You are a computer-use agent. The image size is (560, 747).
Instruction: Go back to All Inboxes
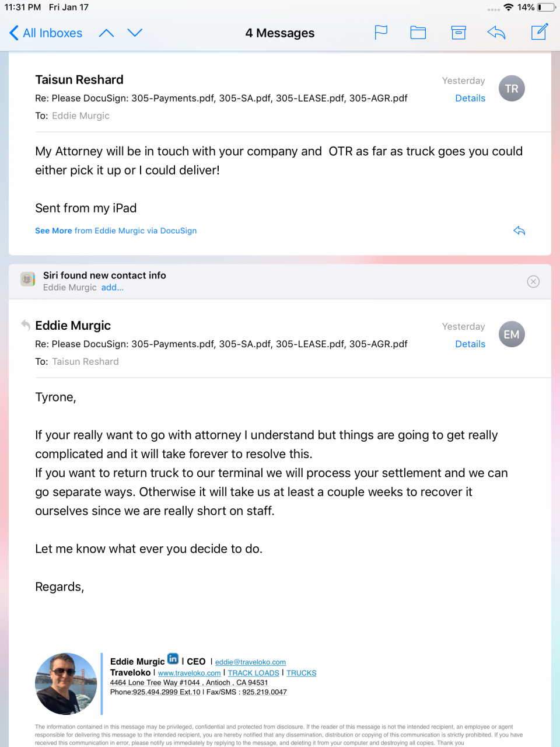[x=46, y=33]
